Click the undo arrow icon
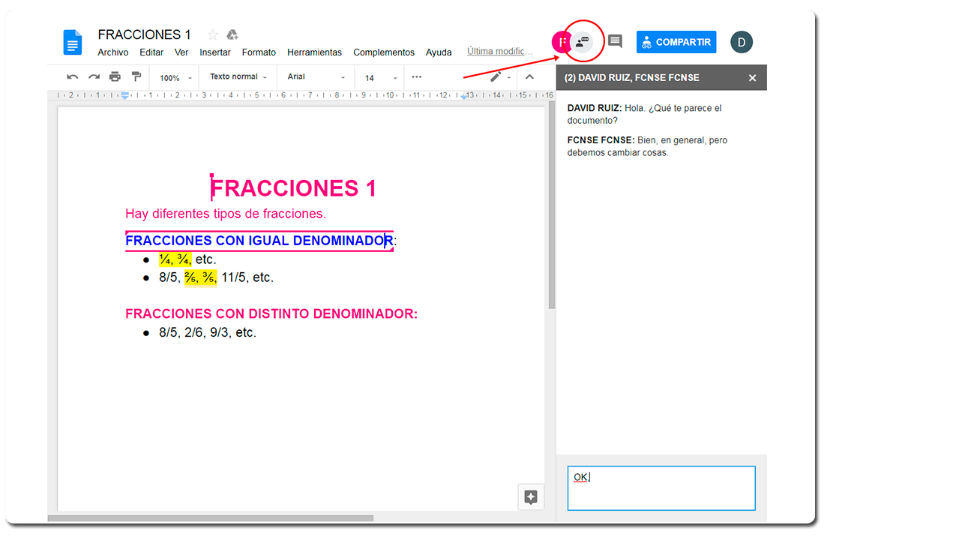 [x=73, y=77]
